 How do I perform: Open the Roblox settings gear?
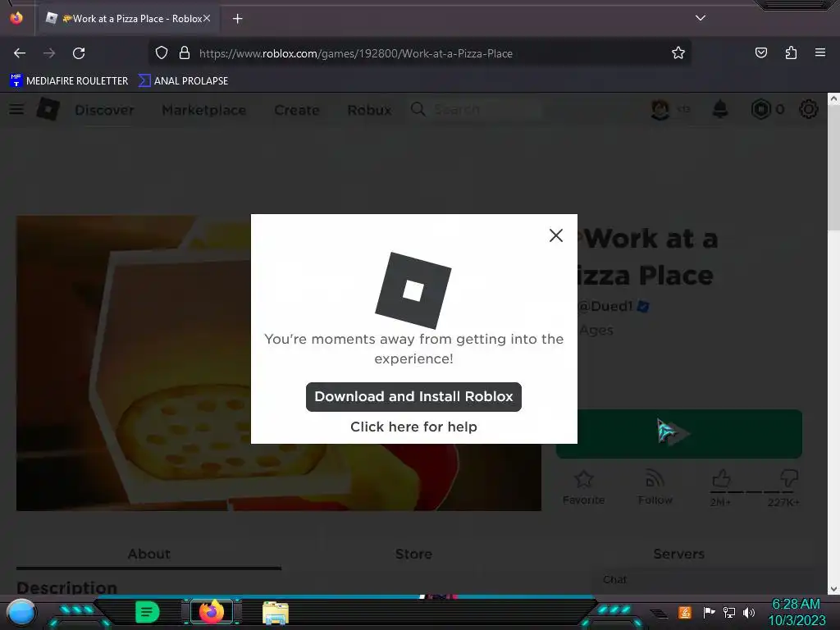point(808,109)
